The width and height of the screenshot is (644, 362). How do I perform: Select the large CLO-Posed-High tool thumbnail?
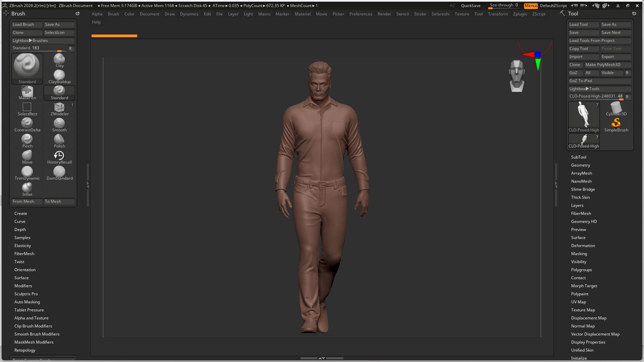point(584,117)
